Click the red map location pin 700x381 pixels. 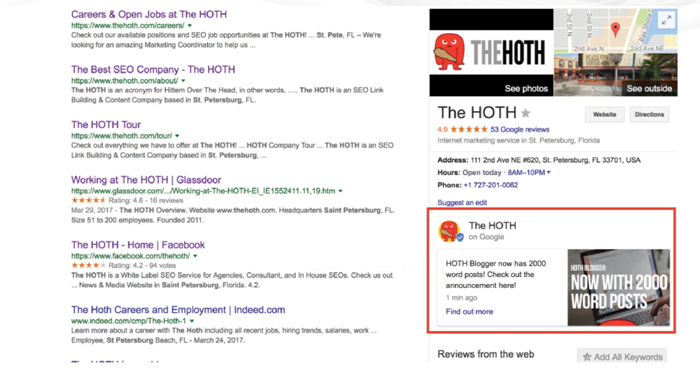[615, 29]
